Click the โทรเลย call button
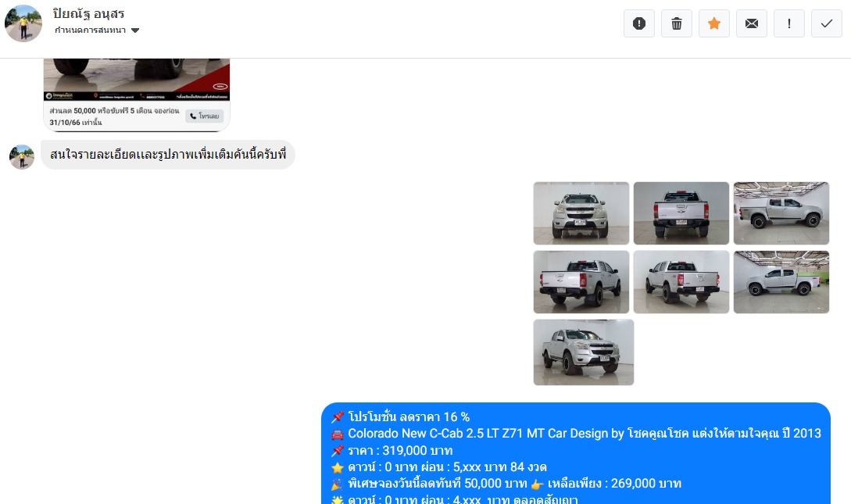This screenshot has width=851, height=504. coord(205,116)
